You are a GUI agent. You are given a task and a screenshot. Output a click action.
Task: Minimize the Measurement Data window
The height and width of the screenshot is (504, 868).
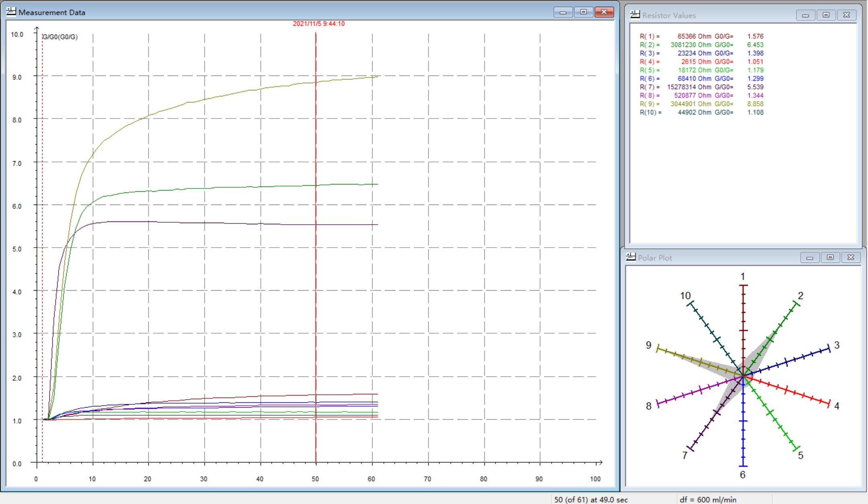pyautogui.click(x=563, y=12)
